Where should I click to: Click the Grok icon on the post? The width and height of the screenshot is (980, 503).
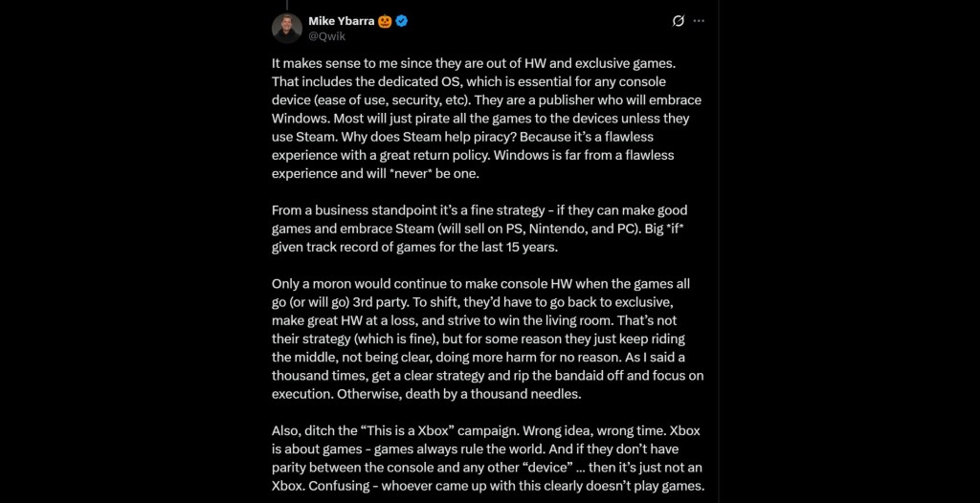(x=679, y=21)
